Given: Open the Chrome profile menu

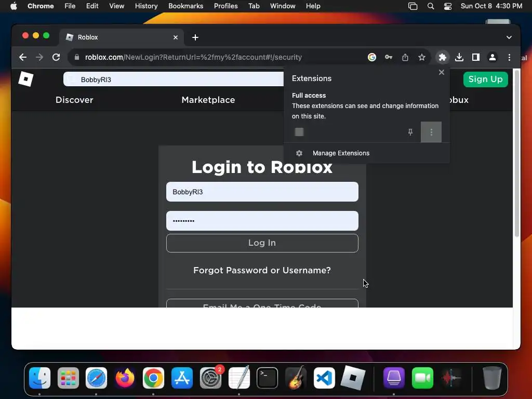Looking at the screenshot, I should 493,57.
